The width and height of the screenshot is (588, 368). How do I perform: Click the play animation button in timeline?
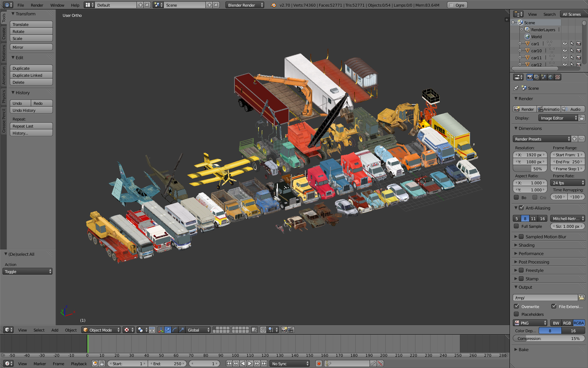click(x=250, y=363)
